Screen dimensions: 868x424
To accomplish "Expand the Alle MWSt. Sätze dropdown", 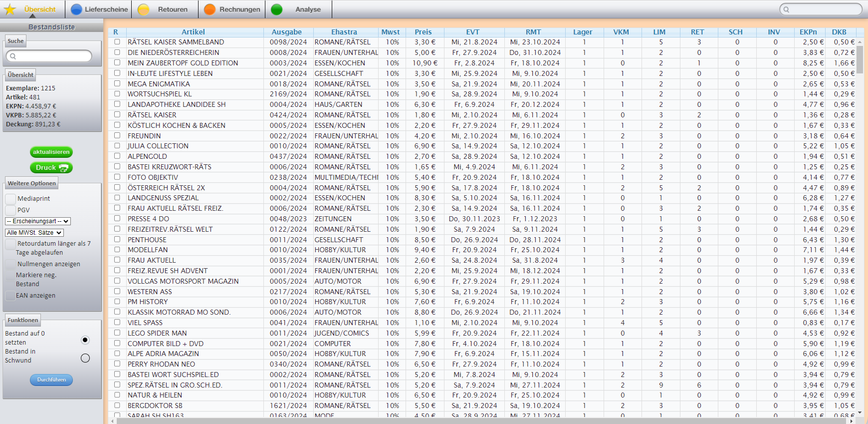I will [x=34, y=233].
